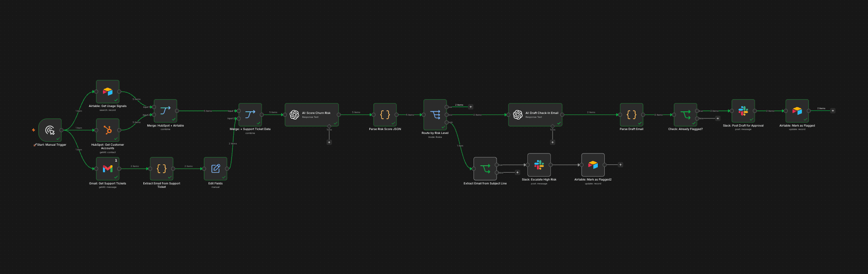Viewport: 868px width, 274px height.
Task: Add a tool to AI: Draft Check-In Email
Action: [x=553, y=142]
